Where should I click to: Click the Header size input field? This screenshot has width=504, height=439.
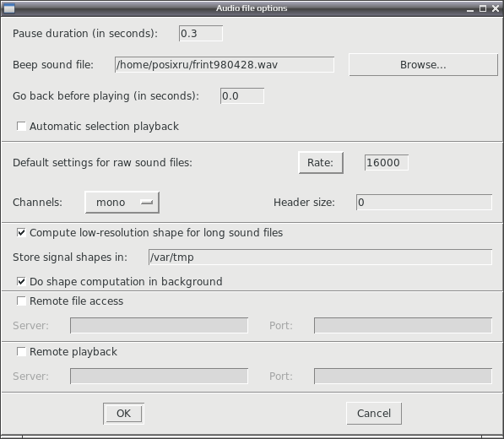click(x=424, y=202)
